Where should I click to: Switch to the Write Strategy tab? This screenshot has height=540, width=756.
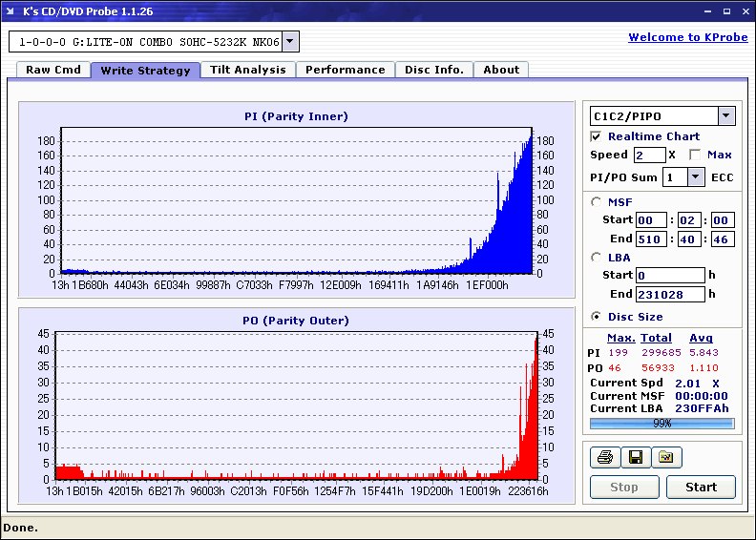tap(145, 71)
